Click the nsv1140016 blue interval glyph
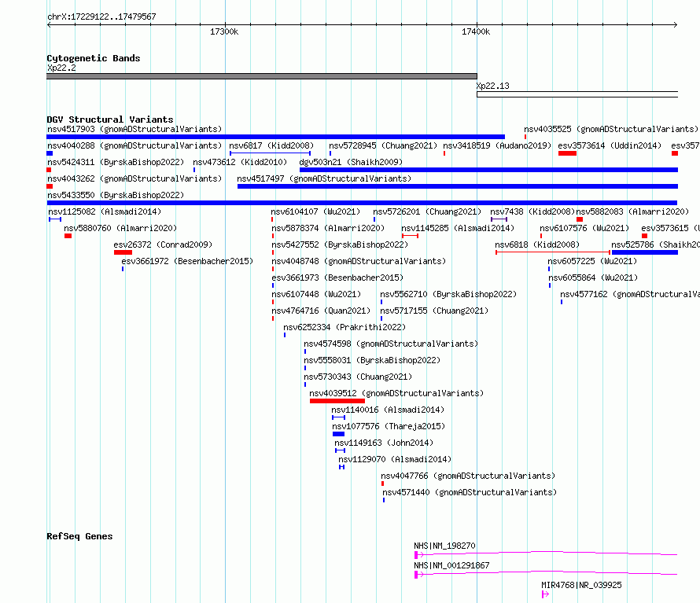This screenshot has width=700, height=603. pos(338,417)
